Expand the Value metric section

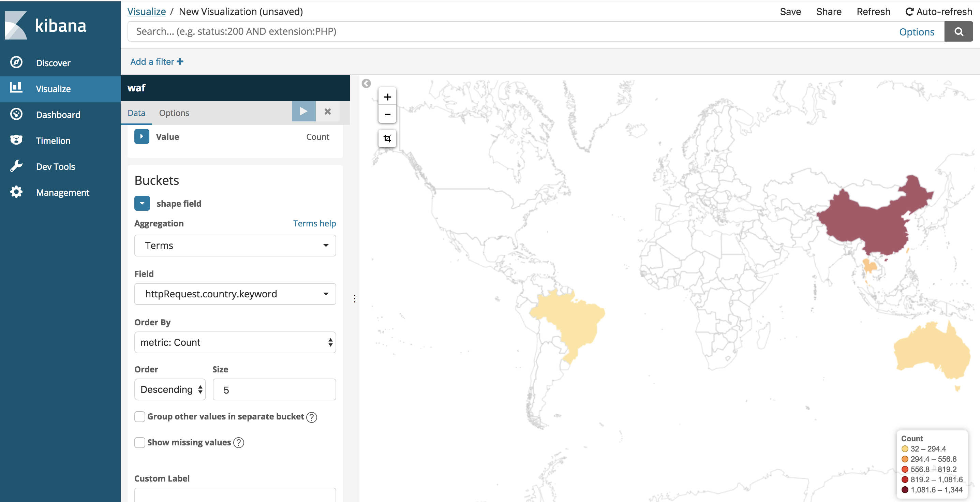point(142,136)
